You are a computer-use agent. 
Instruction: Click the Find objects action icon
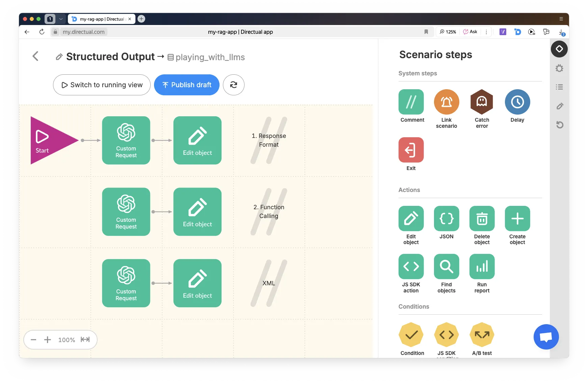[446, 266]
